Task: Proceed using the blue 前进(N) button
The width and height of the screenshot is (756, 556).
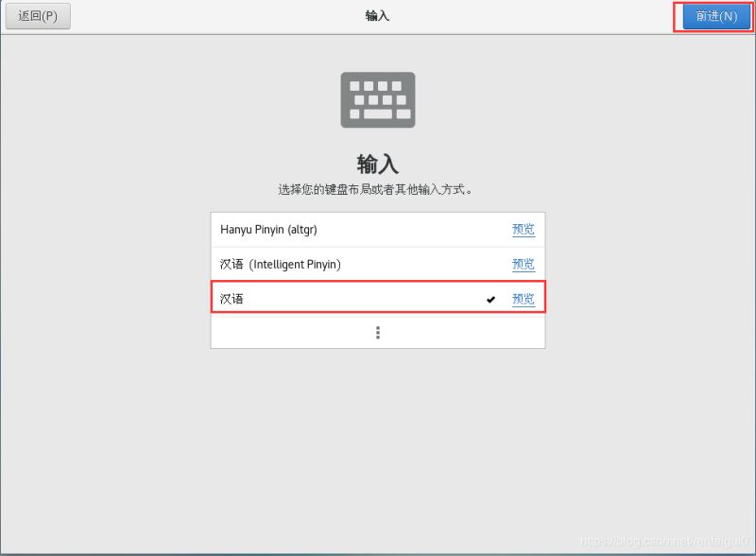Action: [x=716, y=16]
